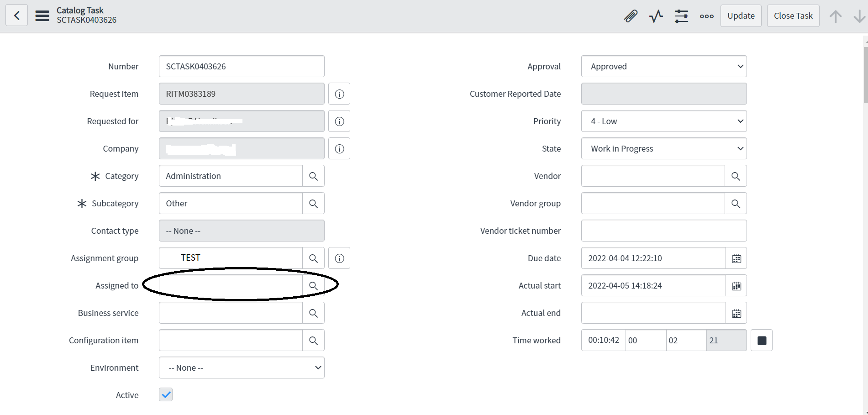Show info about the TEST assignment group
The width and height of the screenshot is (868, 415).
point(339,258)
